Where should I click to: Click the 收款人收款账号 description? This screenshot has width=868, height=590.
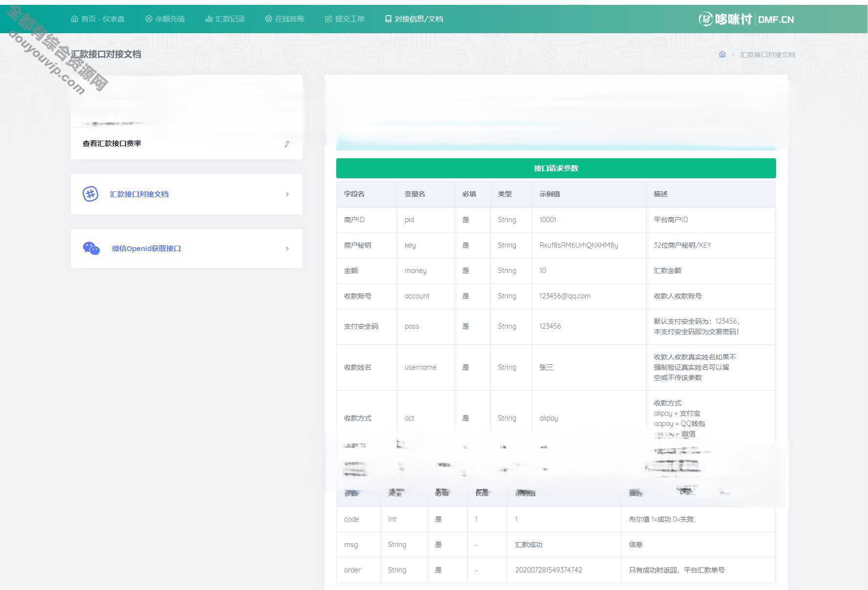pyautogui.click(x=678, y=296)
